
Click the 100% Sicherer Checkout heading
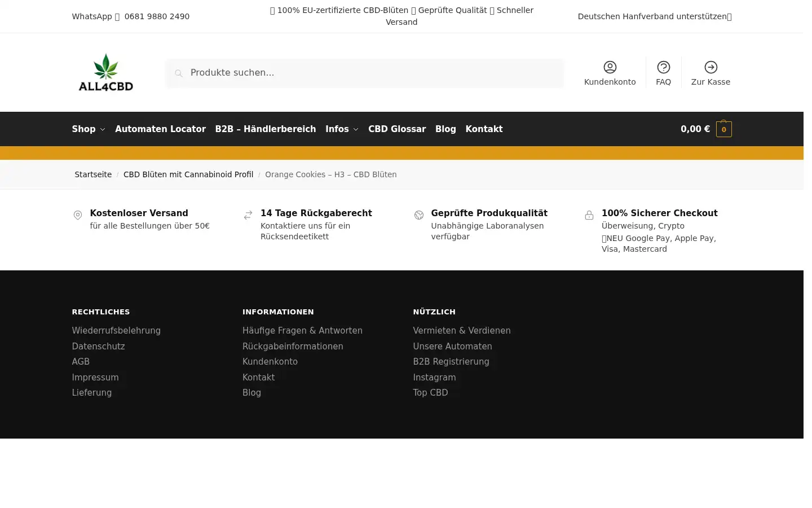[660, 213]
